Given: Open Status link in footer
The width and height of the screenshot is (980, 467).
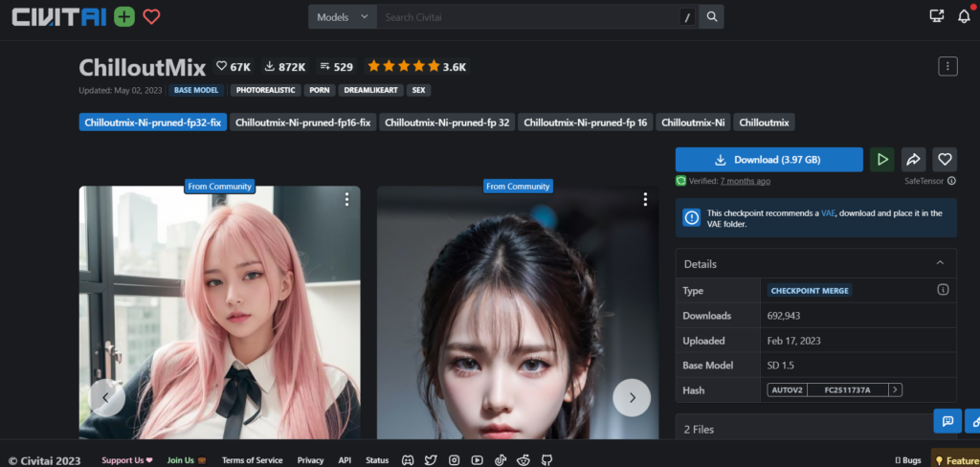Looking at the screenshot, I should pos(377,460).
